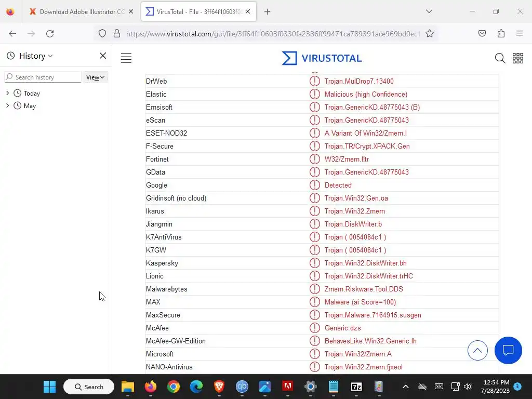Reload the current page

pyautogui.click(x=50, y=34)
